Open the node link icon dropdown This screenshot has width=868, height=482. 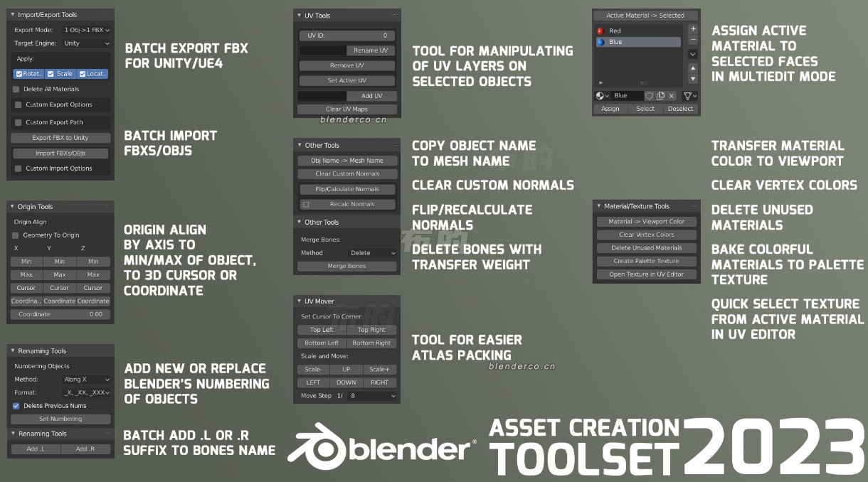689,95
